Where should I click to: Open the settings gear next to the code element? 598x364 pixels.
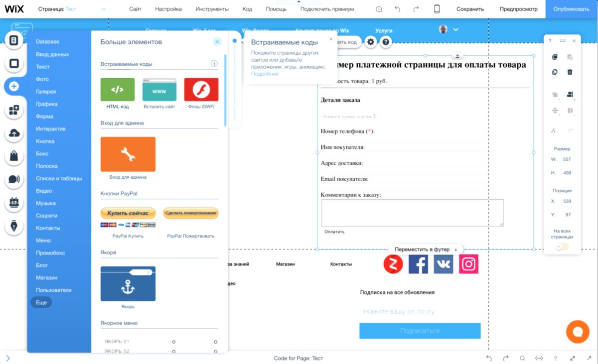[371, 42]
